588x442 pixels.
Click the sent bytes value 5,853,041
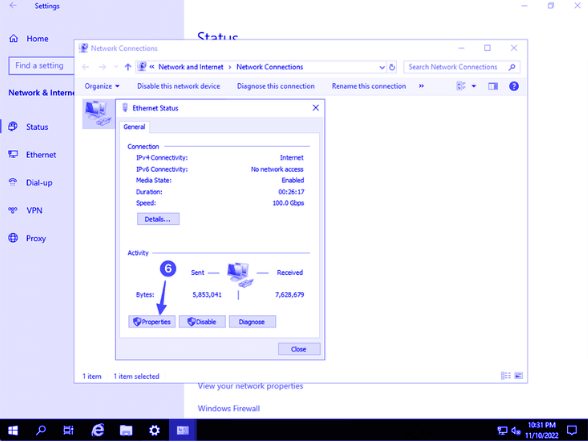207,295
